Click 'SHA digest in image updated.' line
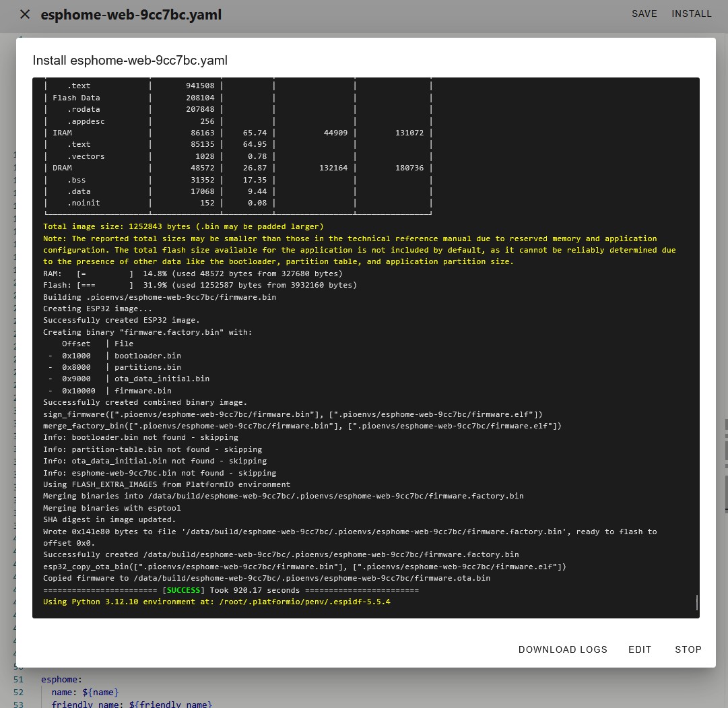 110,520
